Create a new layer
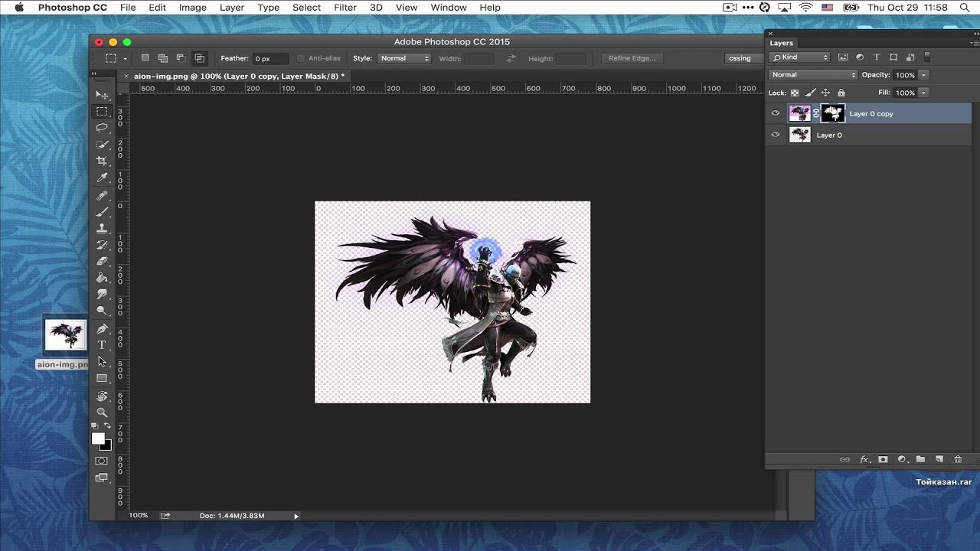The height and width of the screenshot is (551, 980). (939, 459)
